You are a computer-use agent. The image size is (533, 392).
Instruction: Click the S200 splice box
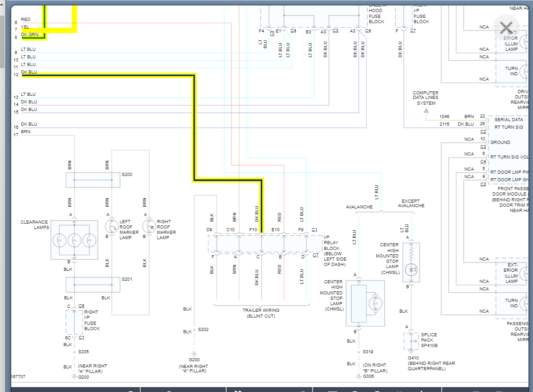coord(93,180)
